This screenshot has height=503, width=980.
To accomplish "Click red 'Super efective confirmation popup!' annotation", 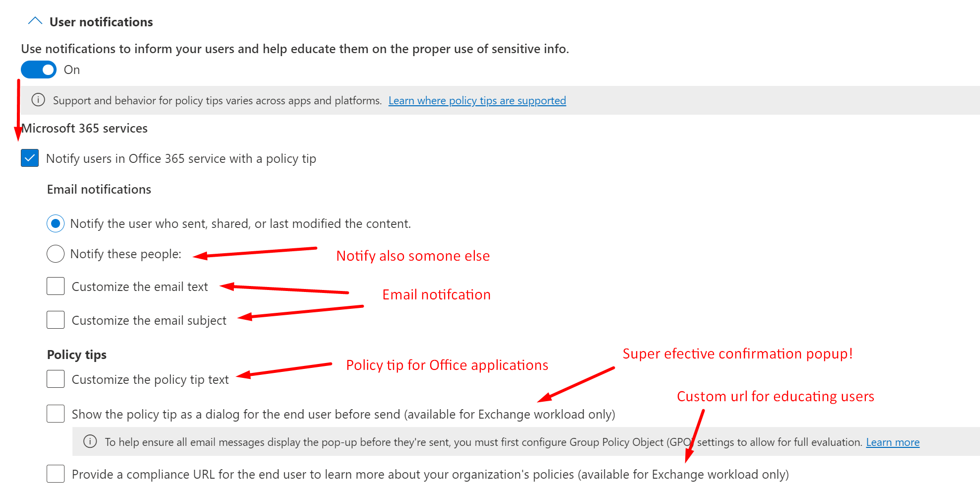I will click(737, 354).
